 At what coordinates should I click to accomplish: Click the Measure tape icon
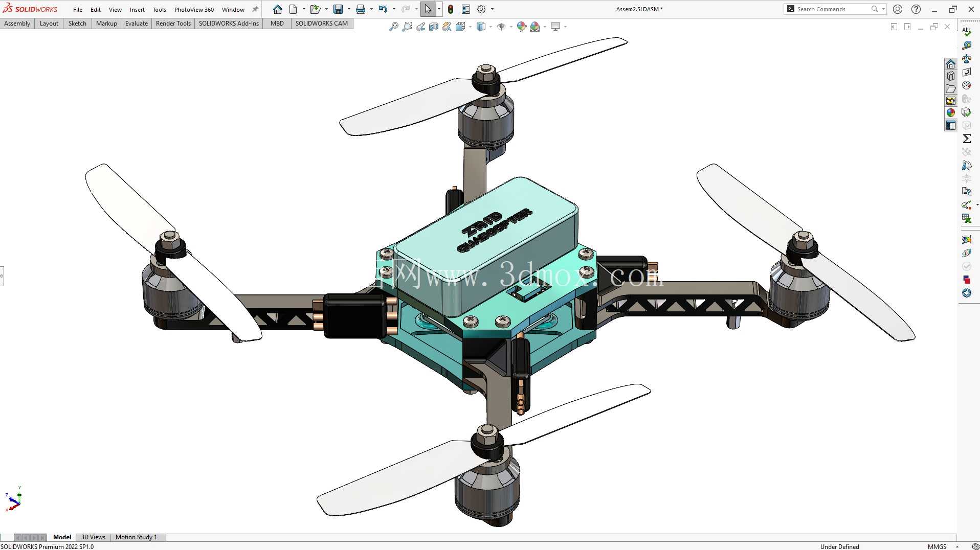[967, 45]
